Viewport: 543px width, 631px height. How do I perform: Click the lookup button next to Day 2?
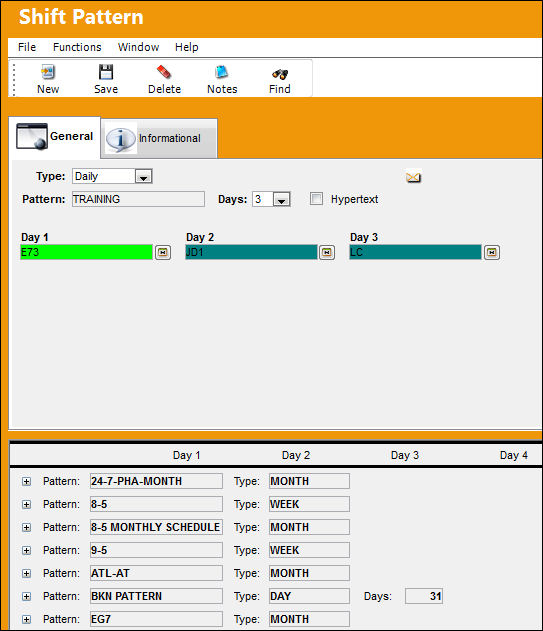327,252
